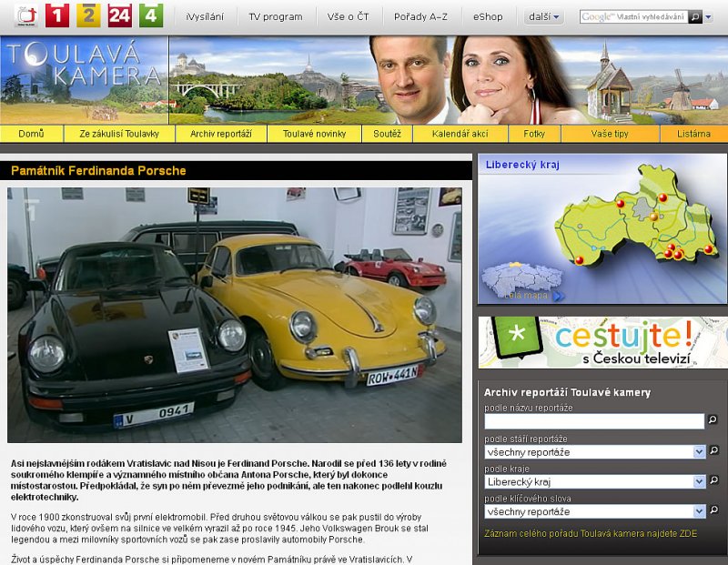Click the orange marker on Liberec map
Screen dimensions: 728x565
653,217
